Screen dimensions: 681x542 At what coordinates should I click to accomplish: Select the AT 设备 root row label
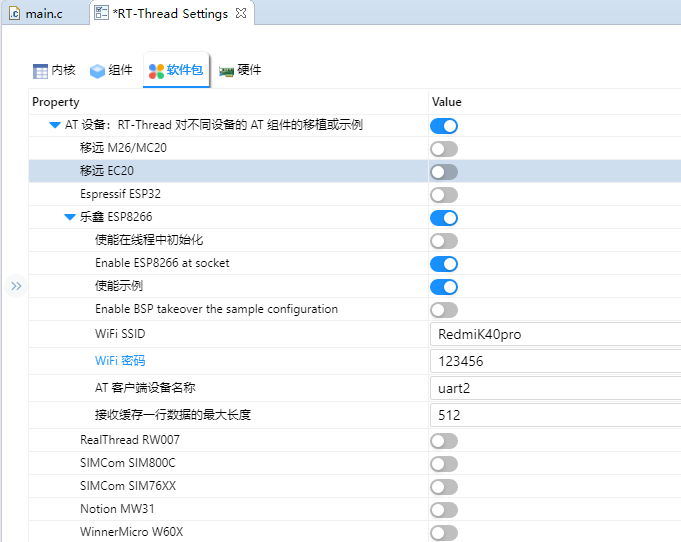point(214,125)
